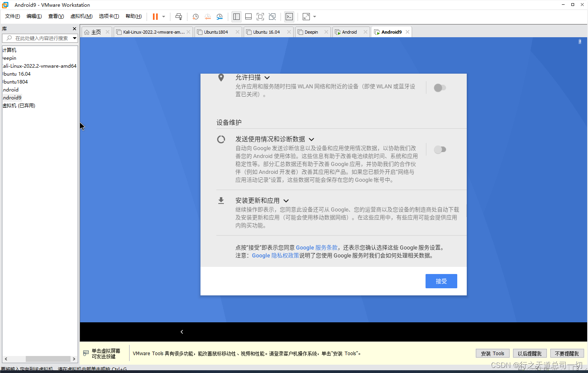Expand the 允许扫描 chevron

pyautogui.click(x=267, y=78)
